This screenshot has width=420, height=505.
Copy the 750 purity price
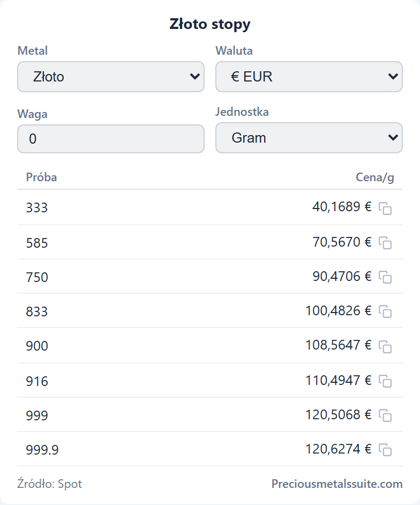point(385,277)
